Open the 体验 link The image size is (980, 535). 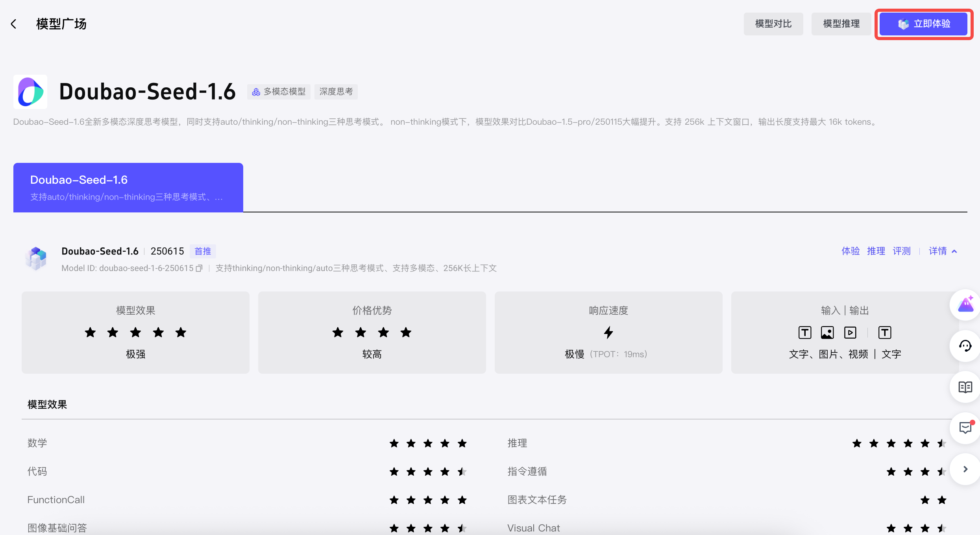click(851, 251)
